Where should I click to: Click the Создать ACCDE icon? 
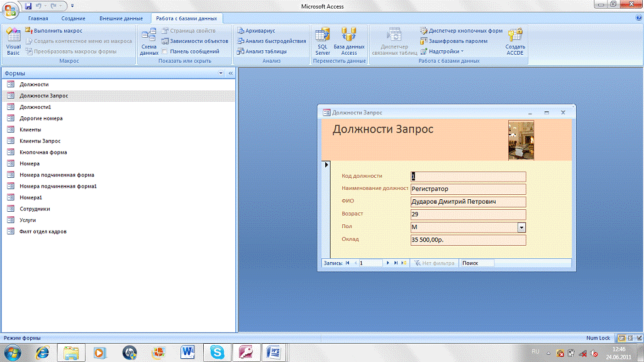pos(515,41)
